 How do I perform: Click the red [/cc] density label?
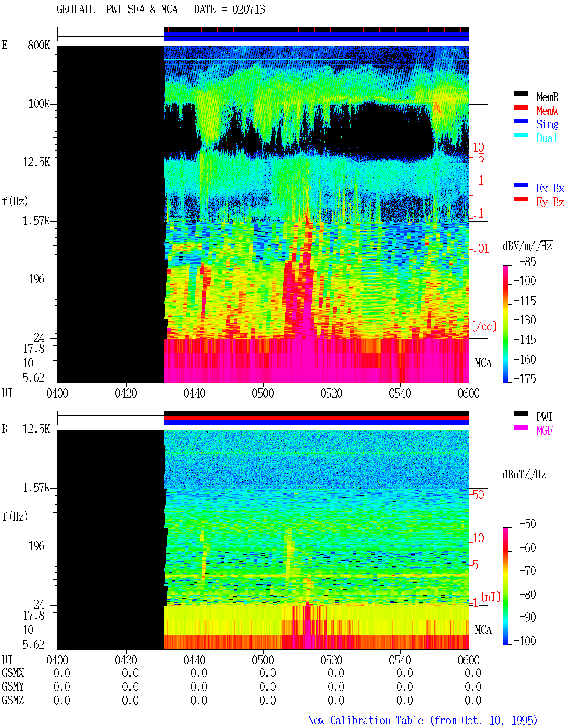pyautogui.click(x=484, y=326)
